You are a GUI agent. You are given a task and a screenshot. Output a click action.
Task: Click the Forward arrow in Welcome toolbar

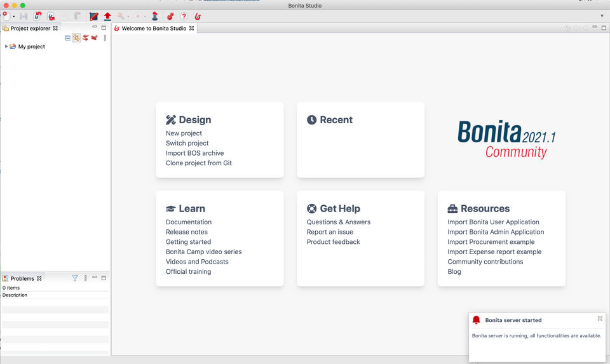(x=585, y=28)
